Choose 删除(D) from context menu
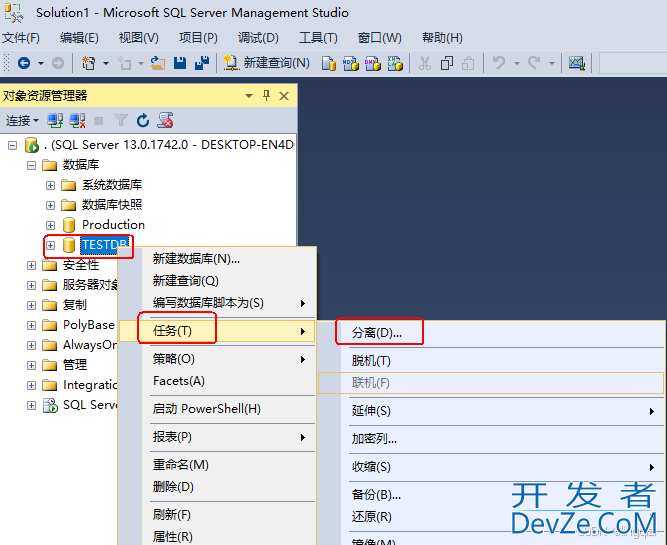The image size is (667, 545). tap(217, 487)
